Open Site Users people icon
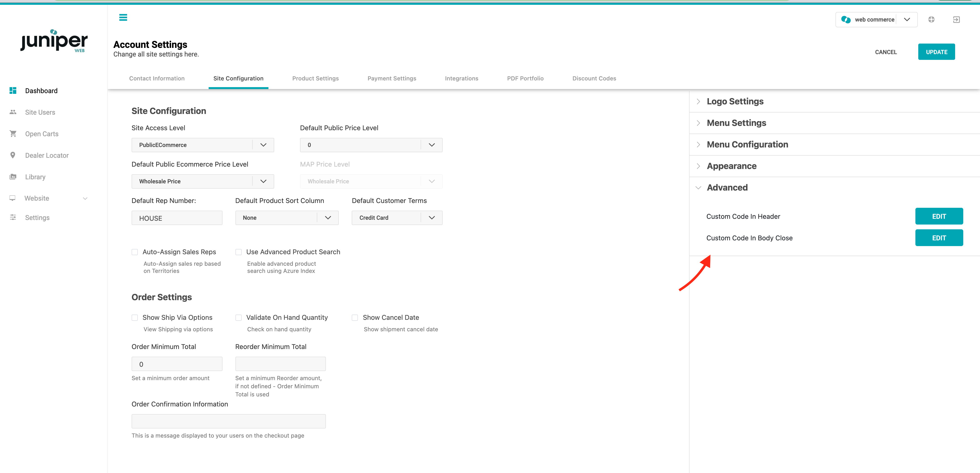This screenshot has height=473, width=980. pyautogui.click(x=13, y=112)
